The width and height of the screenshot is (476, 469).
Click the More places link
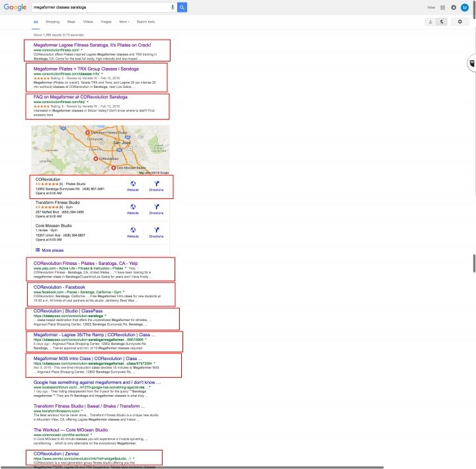coord(52,250)
